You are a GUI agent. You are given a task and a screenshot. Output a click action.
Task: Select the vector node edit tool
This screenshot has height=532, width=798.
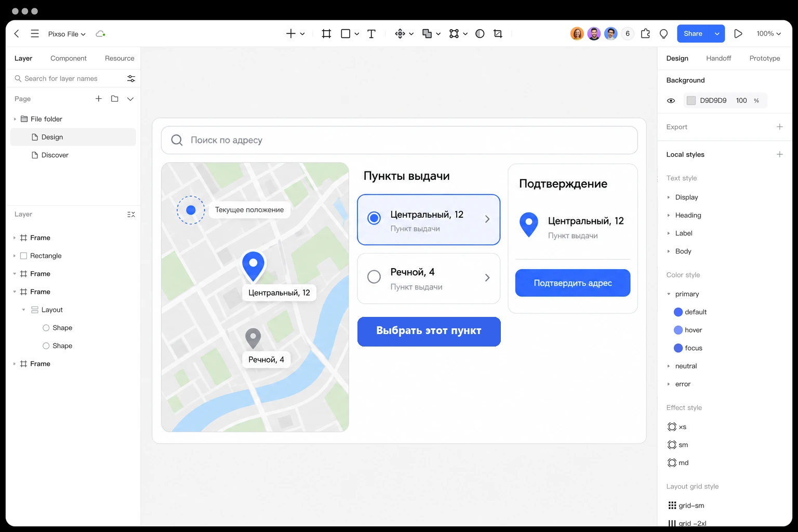454,34
